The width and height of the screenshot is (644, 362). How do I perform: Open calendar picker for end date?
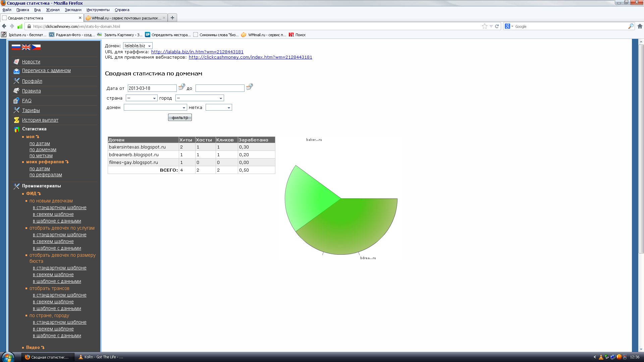[249, 87]
